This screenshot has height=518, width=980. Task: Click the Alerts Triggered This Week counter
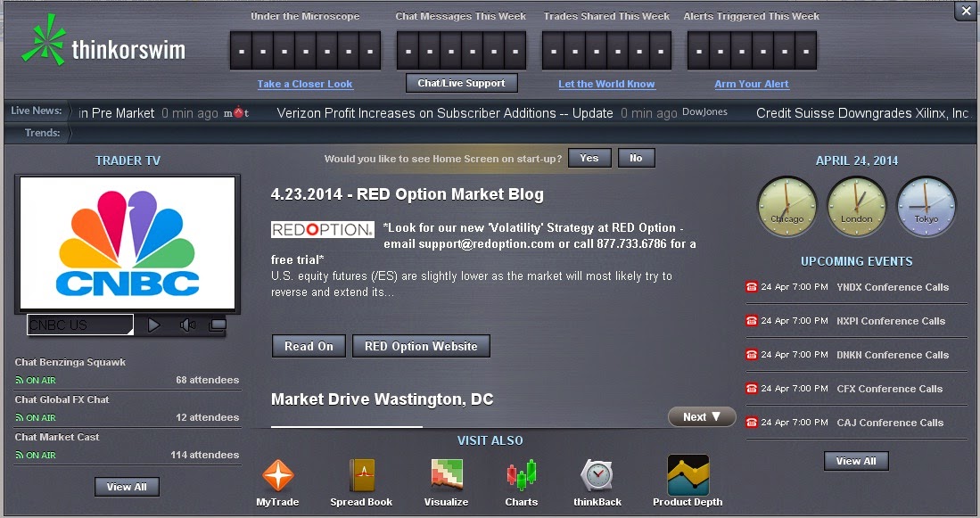tap(752, 50)
